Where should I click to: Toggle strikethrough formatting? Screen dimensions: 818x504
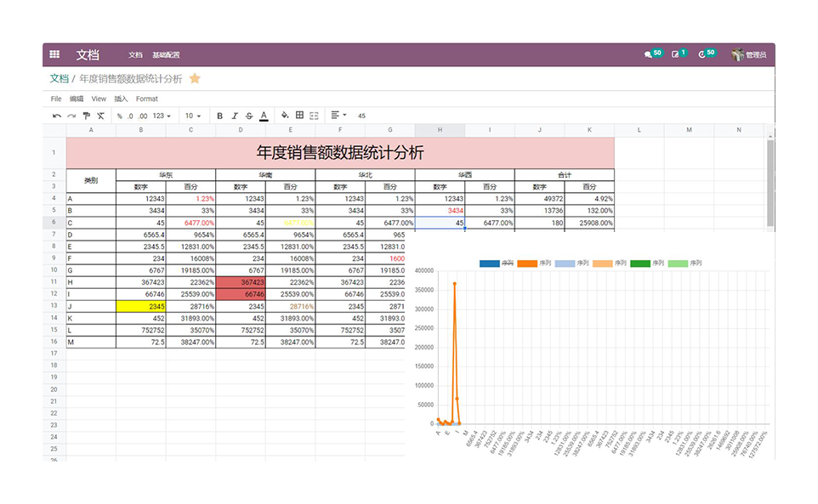tap(249, 116)
